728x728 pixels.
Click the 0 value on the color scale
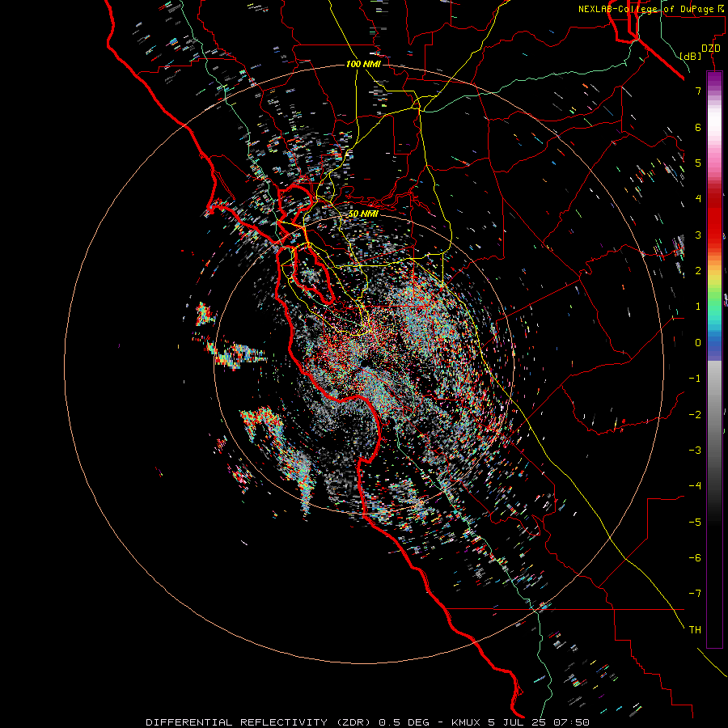pyautogui.click(x=698, y=343)
